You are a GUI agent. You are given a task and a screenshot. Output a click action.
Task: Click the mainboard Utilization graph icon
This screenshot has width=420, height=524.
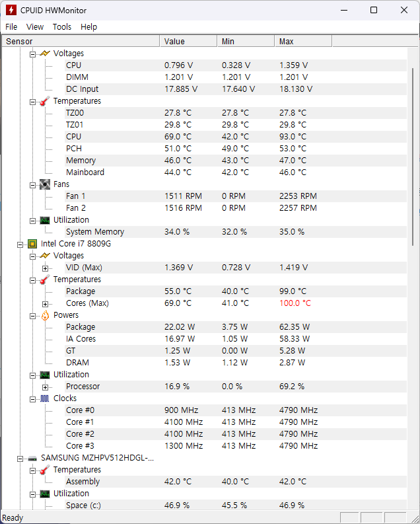click(45, 220)
